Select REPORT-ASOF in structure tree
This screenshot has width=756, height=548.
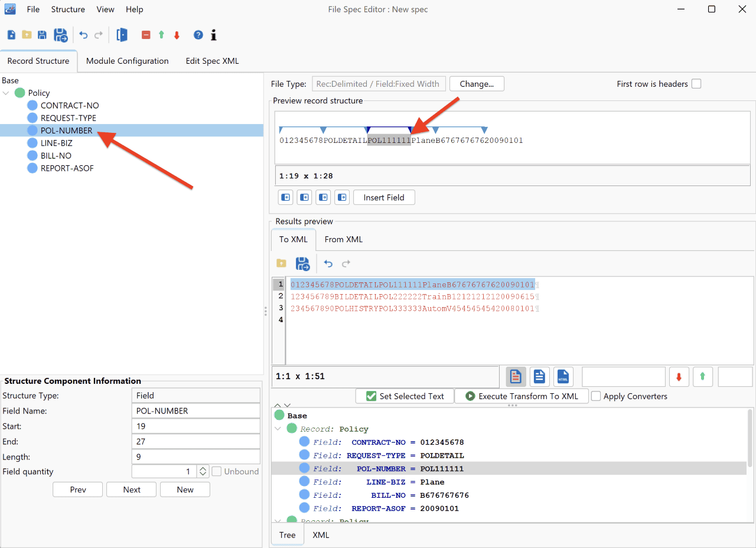coord(67,168)
